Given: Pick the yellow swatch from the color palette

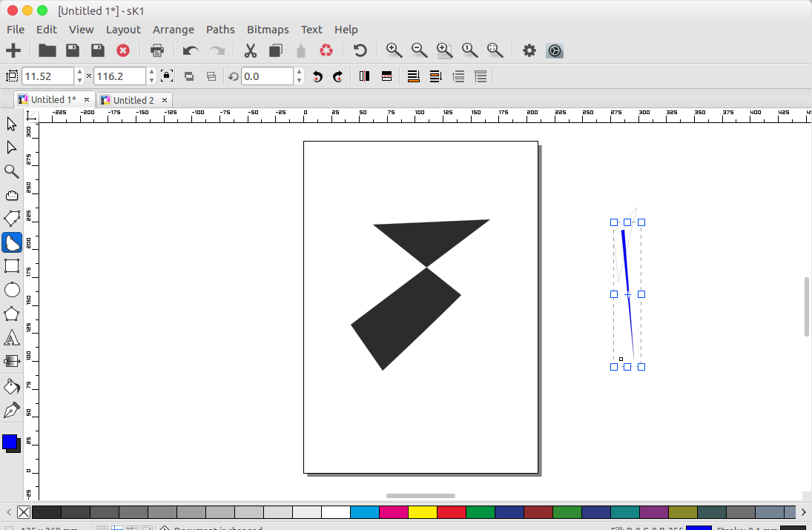Looking at the screenshot, I should tap(424, 511).
